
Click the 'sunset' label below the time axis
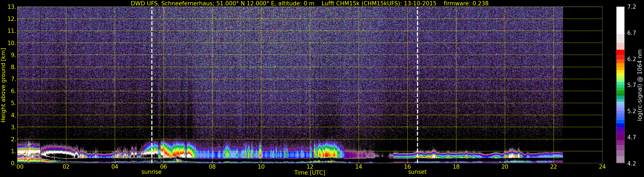[417, 172]
